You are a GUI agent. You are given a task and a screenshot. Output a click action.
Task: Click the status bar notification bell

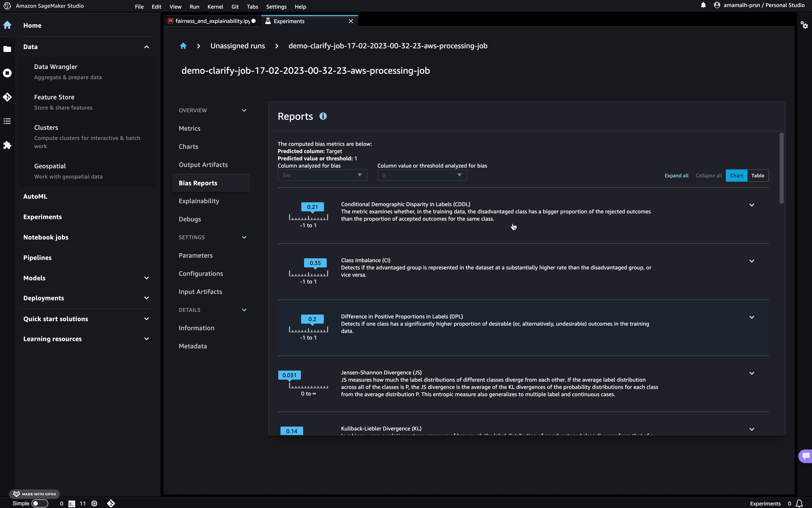pos(800,503)
